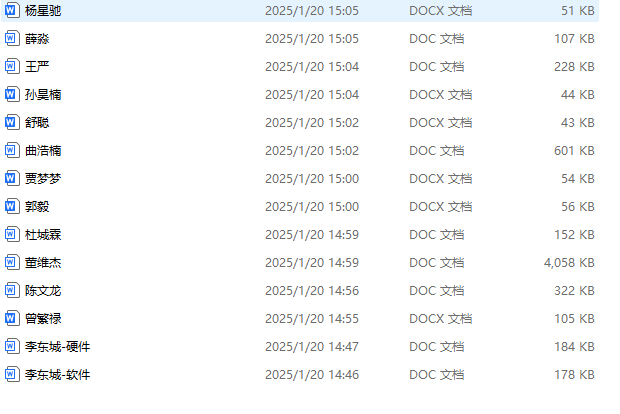Select the Word icon for 郭毅
Image resolution: width=620 pixels, height=414 pixels.
pos(12,206)
